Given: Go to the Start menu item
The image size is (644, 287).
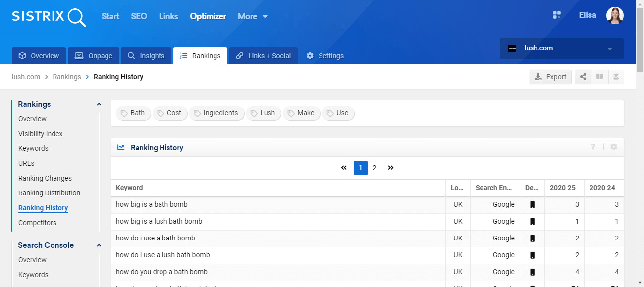Looking at the screenshot, I should click(110, 16).
